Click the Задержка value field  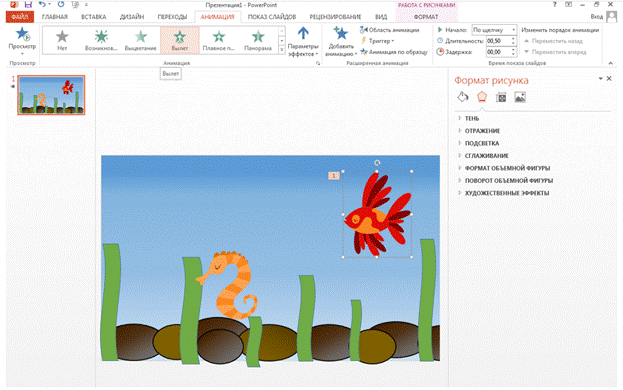tap(498, 52)
